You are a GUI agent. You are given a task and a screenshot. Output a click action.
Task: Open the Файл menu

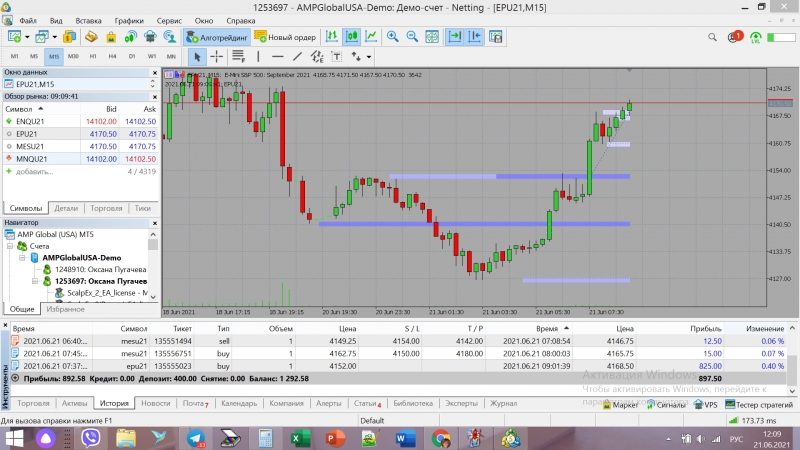[28, 21]
